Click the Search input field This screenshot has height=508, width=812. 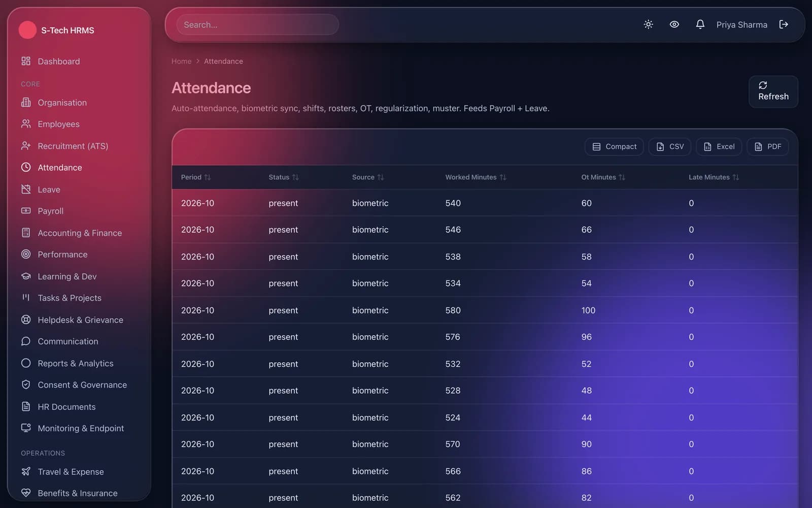coord(257,24)
